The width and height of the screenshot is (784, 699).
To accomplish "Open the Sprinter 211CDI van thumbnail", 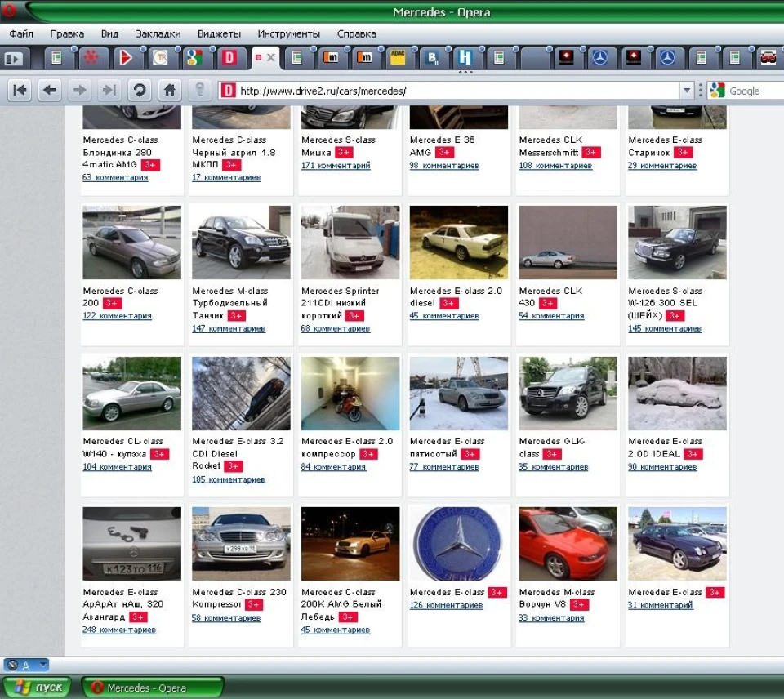I will pos(350,243).
